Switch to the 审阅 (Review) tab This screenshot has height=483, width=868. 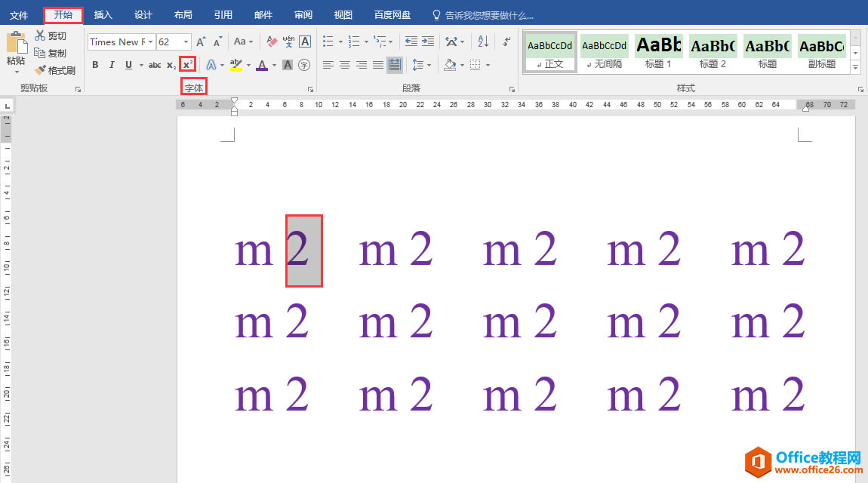coord(303,15)
